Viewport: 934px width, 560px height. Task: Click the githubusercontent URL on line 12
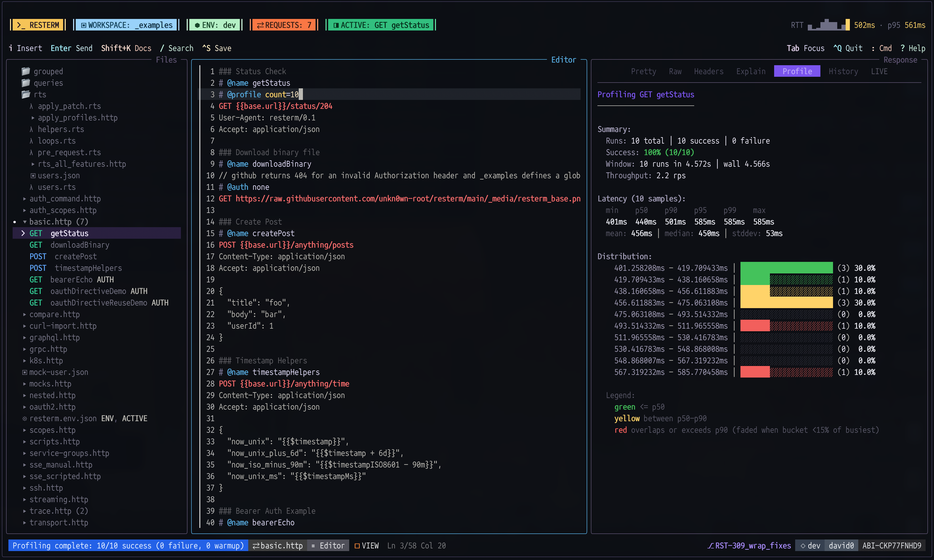(x=408, y=198)
